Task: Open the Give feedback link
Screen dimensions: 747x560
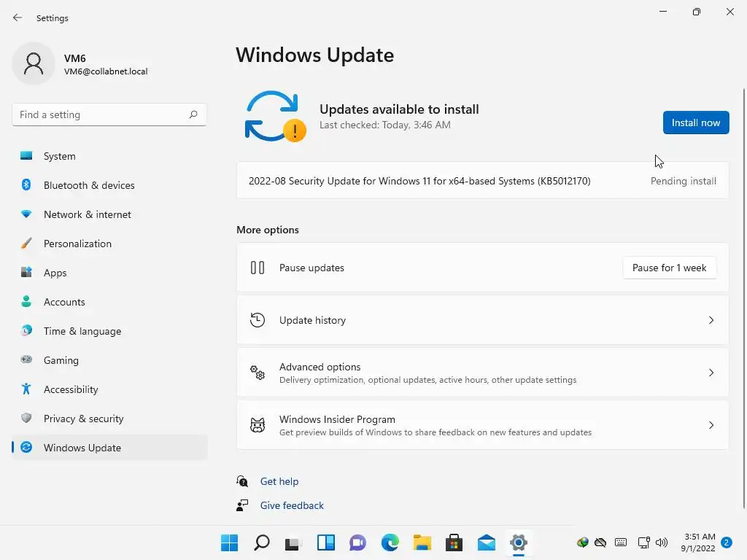Action: (292, 505)
